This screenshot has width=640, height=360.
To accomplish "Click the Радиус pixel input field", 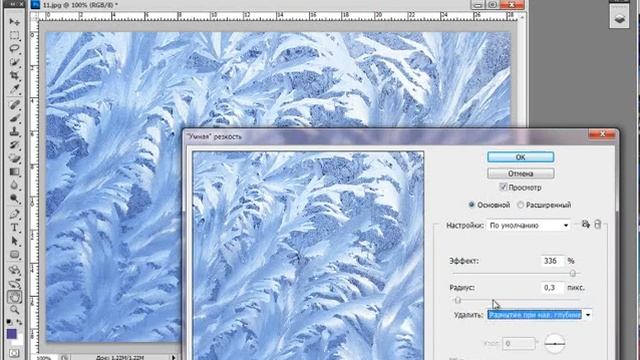I will tap(552, 287).
